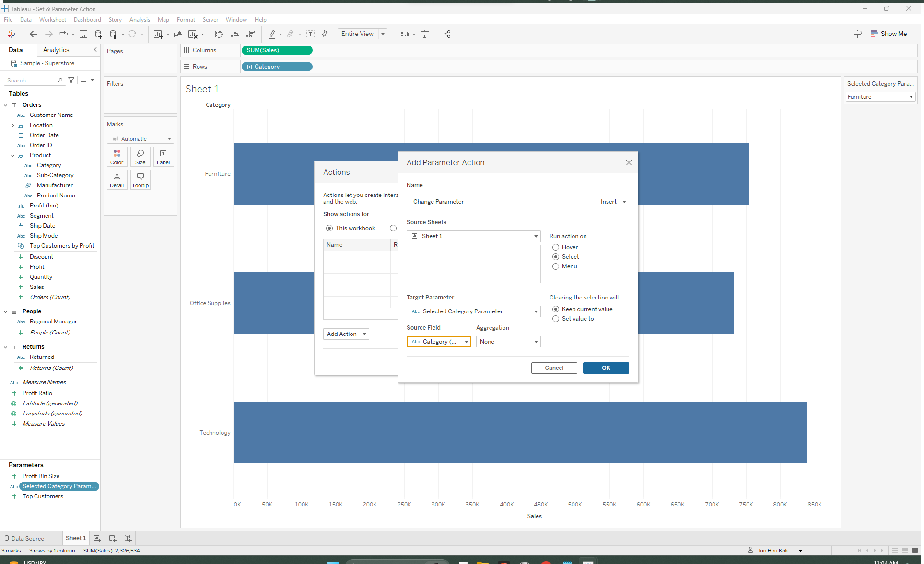Click the new dashboard tab icon

[113, 538]
